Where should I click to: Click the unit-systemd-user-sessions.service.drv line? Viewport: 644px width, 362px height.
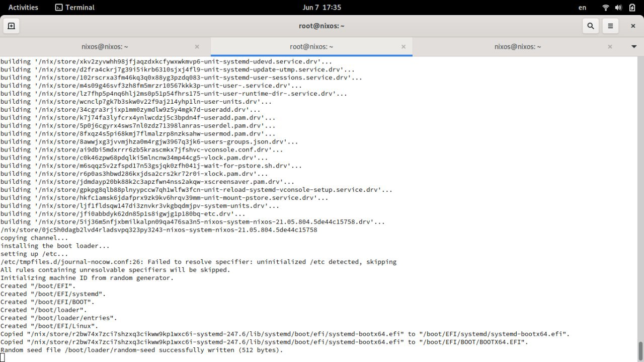click(181, 78)
